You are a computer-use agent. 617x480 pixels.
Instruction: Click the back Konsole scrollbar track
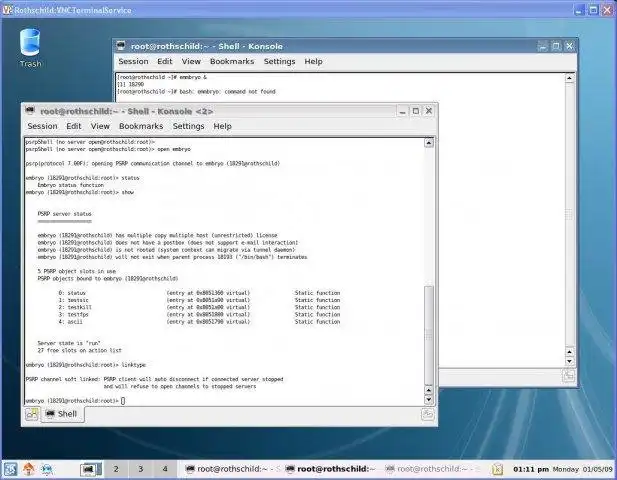coord(569,214)
